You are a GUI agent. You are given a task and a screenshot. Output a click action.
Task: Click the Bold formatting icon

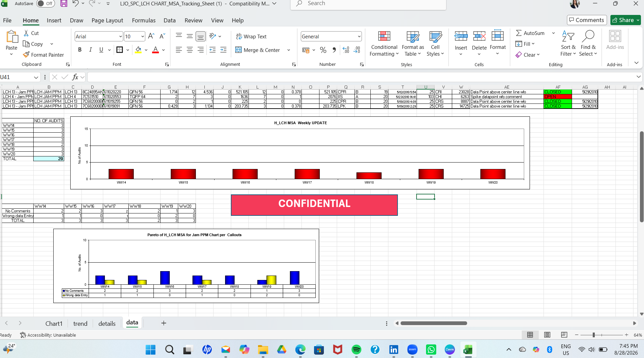80,50
